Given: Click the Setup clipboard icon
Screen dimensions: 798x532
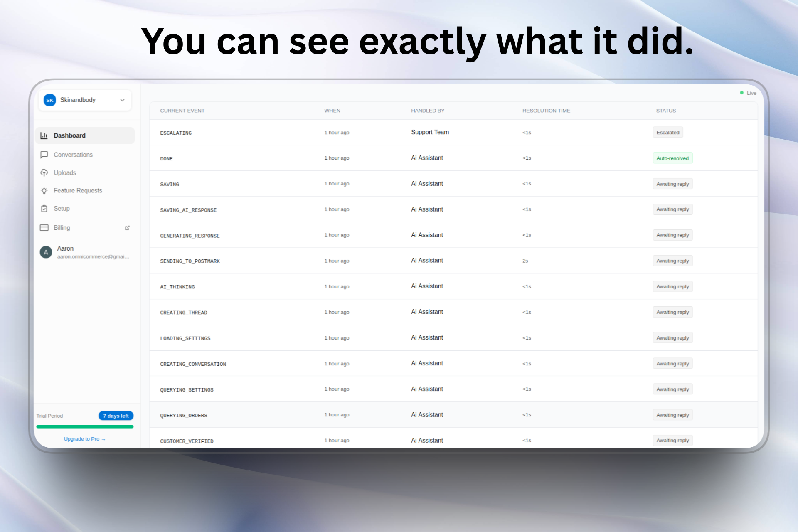Looking at the screenshot, I should 44,209.
